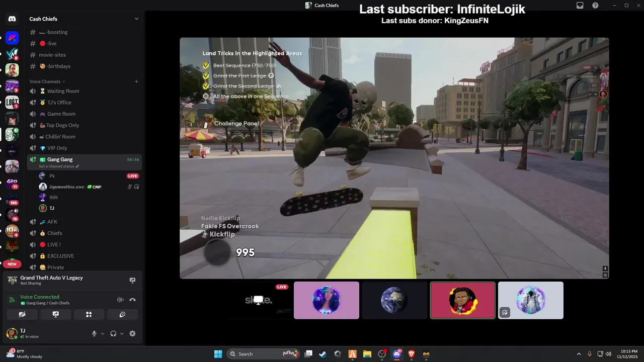Open input device options arrow

(x=103, y=333)
